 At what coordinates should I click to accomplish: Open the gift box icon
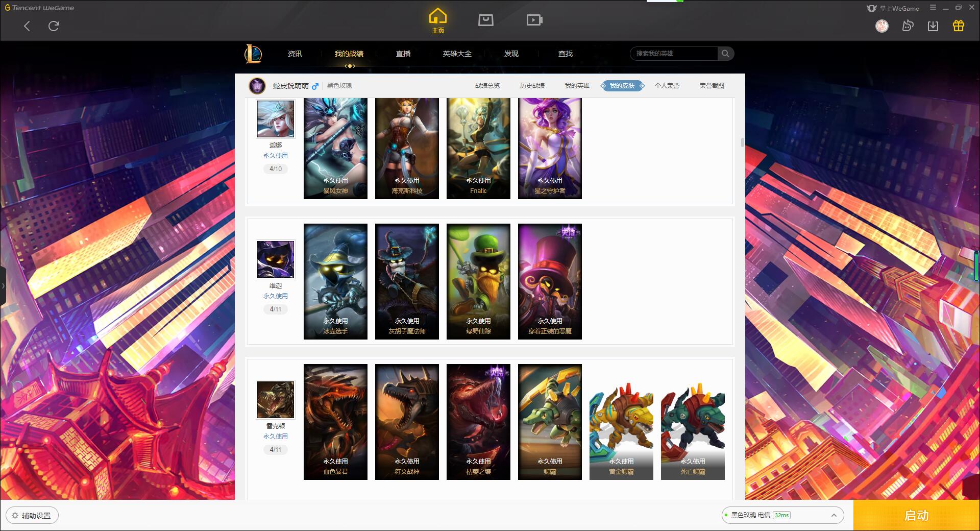[959, 26]
